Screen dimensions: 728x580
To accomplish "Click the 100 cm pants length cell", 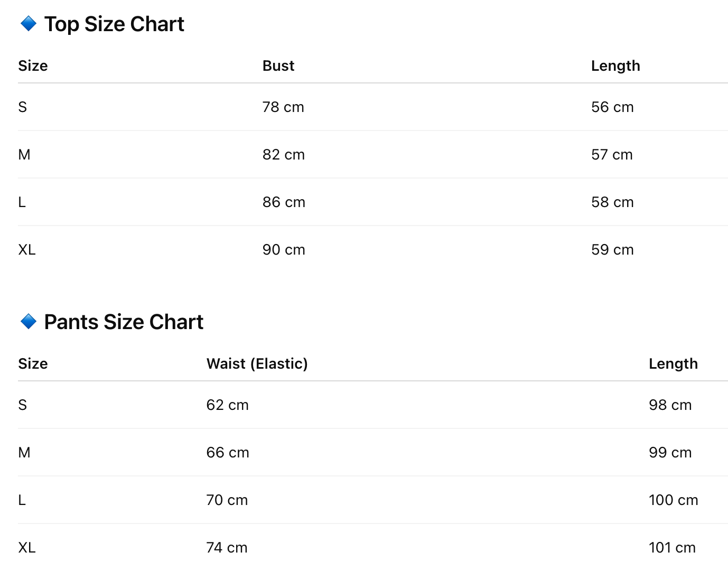I will click(673, 500).
